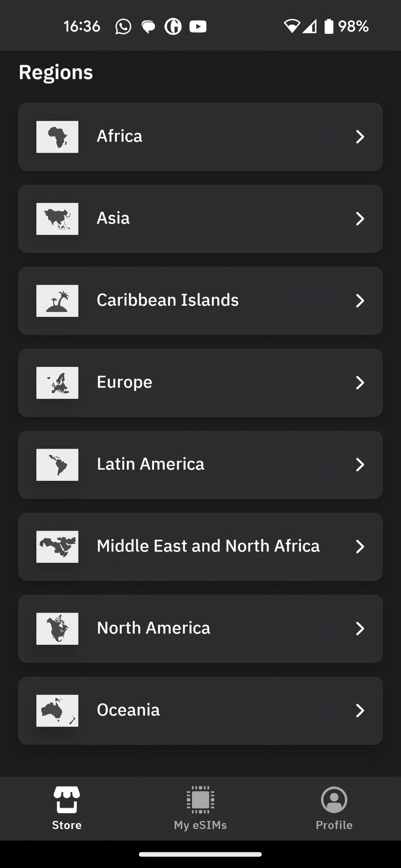Tap the Africa continent map icon

tap(57, 137)
